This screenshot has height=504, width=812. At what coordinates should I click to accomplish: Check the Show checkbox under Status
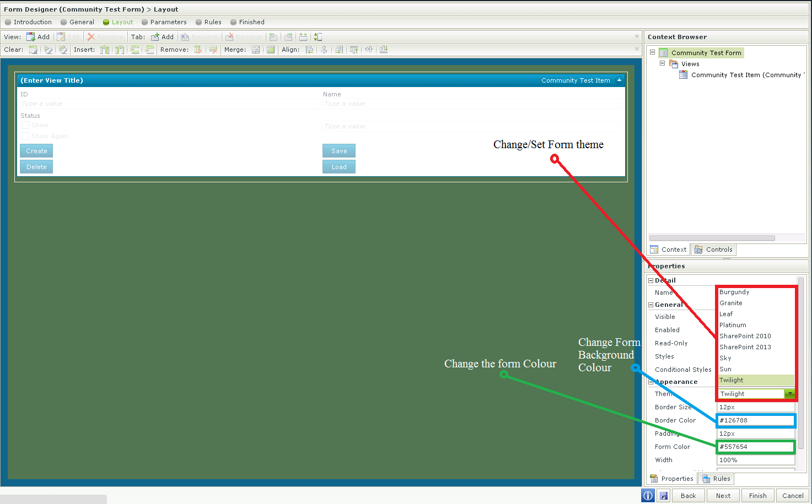(25, 126)
